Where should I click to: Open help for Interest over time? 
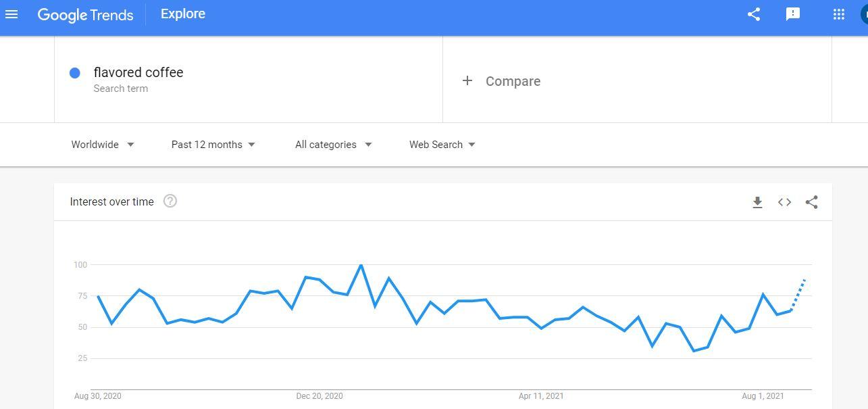[x=170, y=201]
